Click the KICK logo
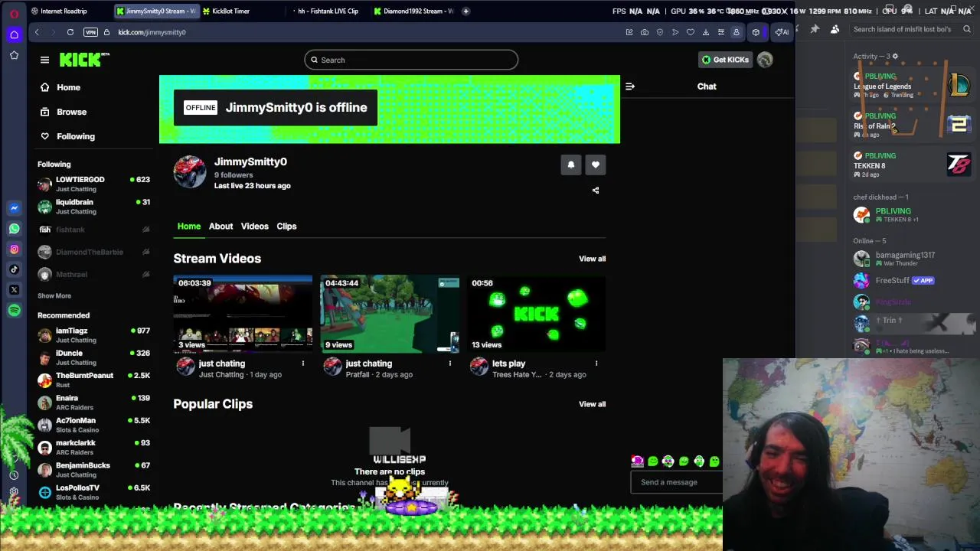Screen dimensions: 980x551 (x=84, y=60)
